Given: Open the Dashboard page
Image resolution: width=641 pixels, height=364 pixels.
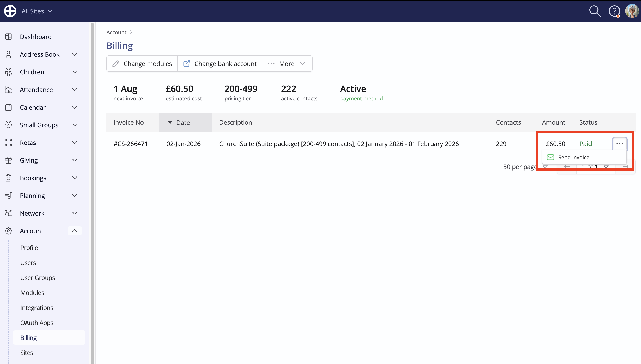Looking at the screenshot, I should point(36,37).
